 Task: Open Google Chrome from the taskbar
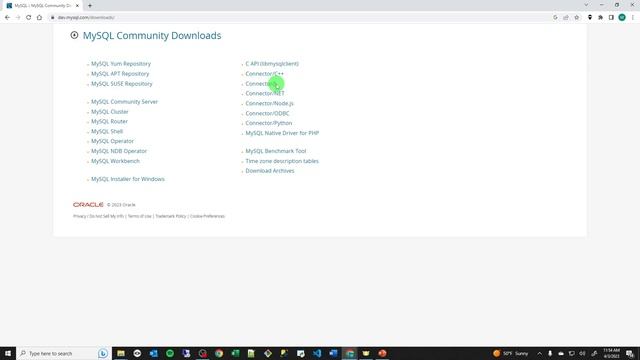coord(219,353)
